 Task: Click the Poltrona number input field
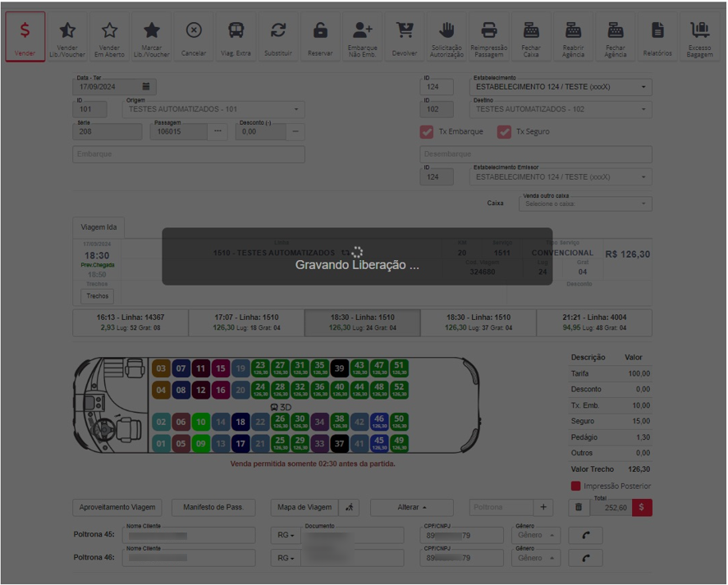click(x=501, y=507)
